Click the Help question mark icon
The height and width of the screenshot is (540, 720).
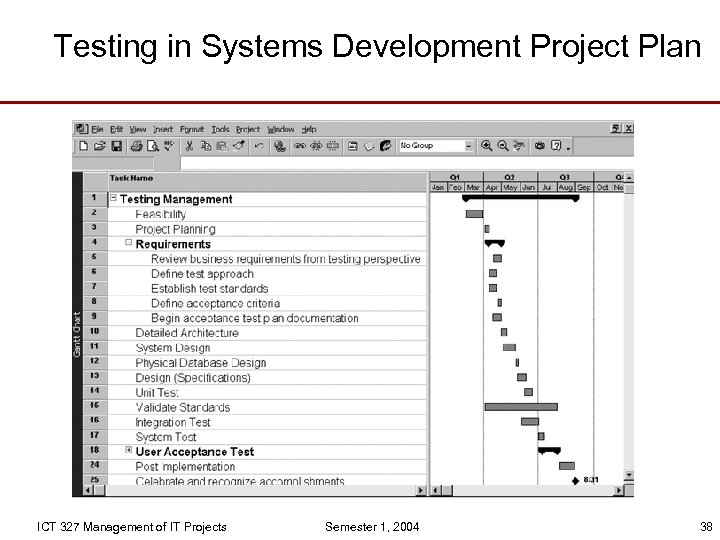tap(556, 146)
